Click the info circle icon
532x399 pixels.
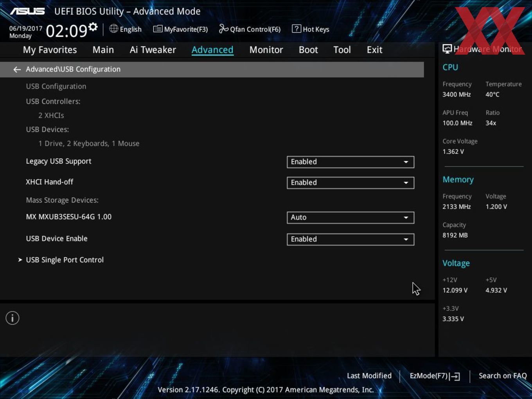pos(13,318)
